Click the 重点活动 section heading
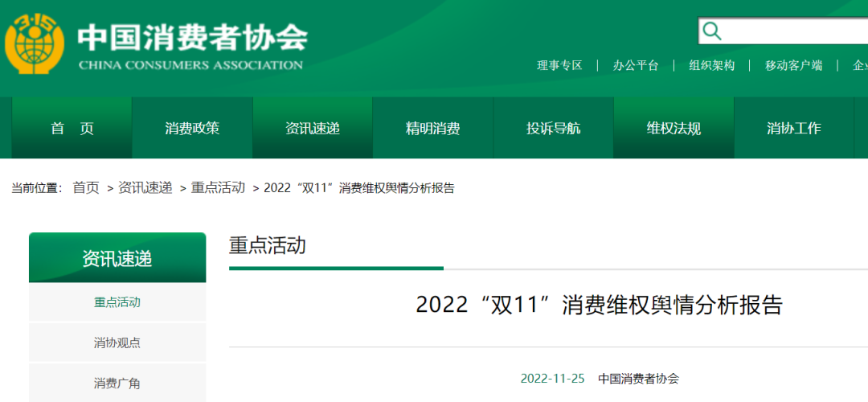 [x=268, y=246]
